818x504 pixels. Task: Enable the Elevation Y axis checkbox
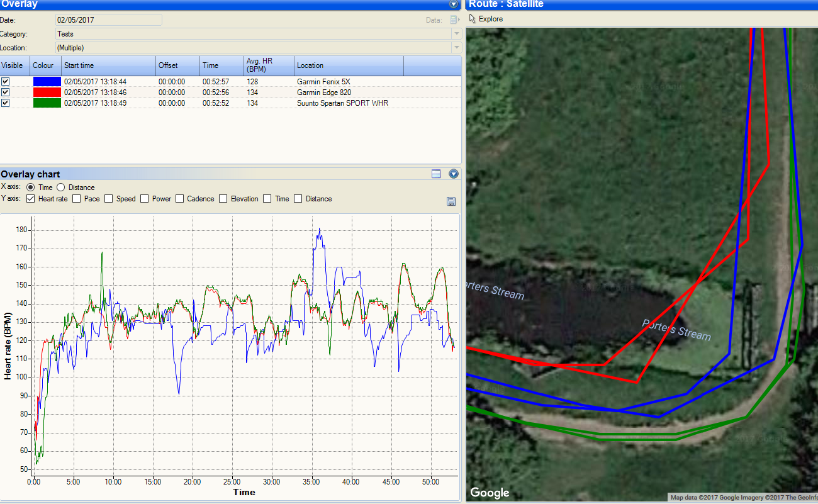(223, 199)
